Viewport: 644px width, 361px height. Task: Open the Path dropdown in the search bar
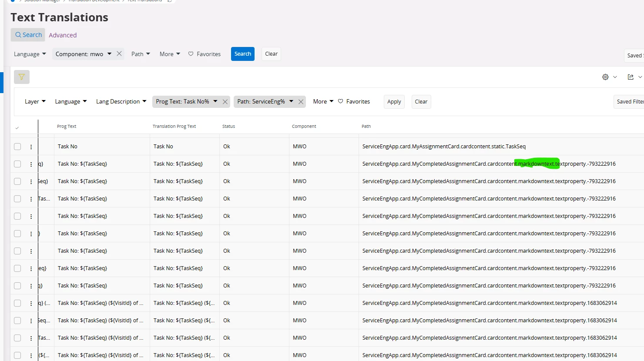141,54
